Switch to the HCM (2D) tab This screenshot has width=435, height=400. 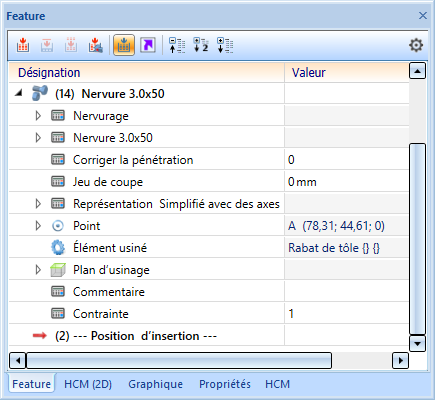[88, 384]
